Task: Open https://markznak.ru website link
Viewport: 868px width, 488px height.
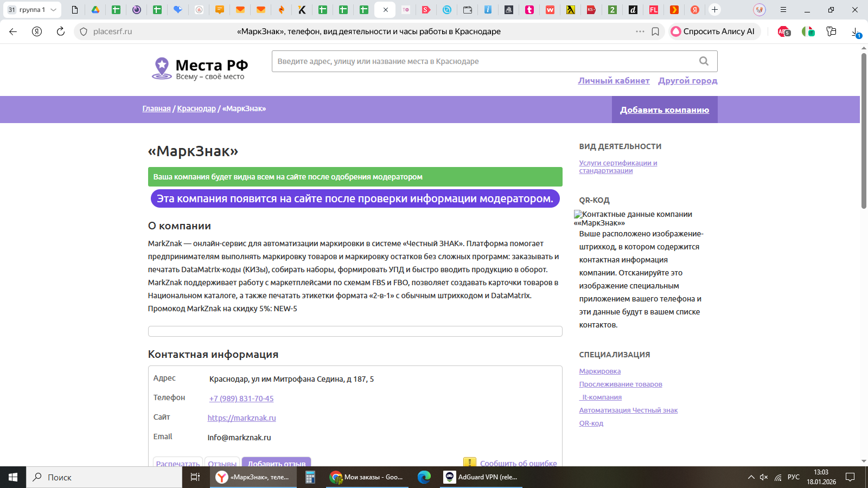Action: [x=241, y=418]
